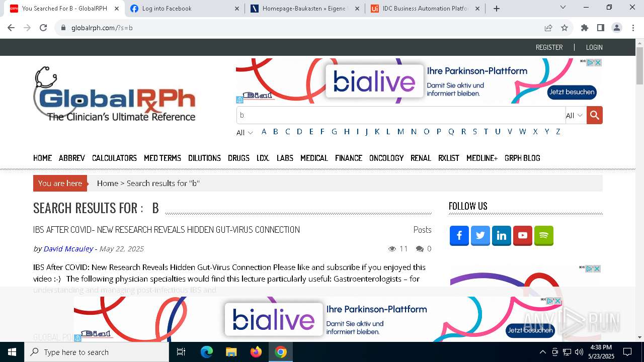Select letter Z in alphabet index
Viewport: 644px width, 362px height.
[x=558, y=132]
